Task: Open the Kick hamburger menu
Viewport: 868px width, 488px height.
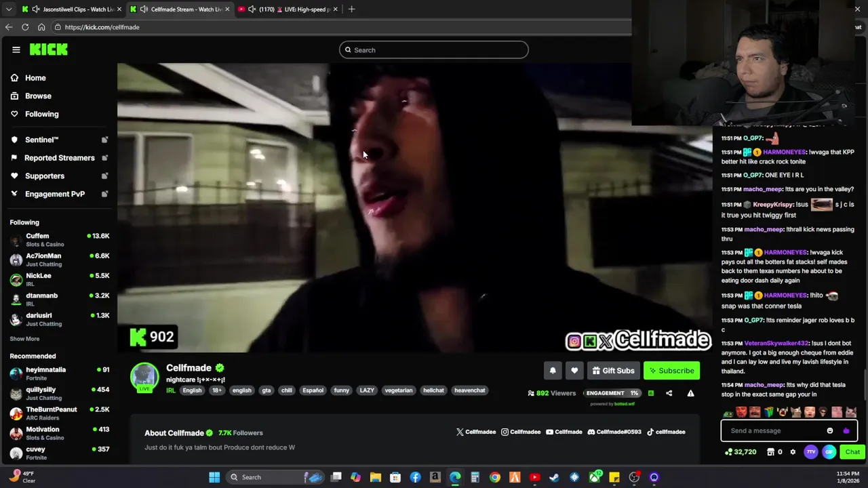Action: [16, 49]
